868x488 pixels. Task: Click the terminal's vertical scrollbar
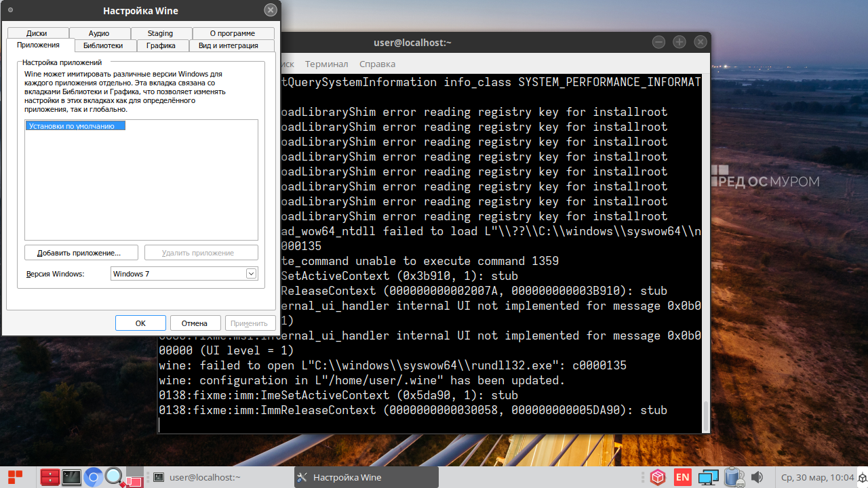tap(705, 415)
